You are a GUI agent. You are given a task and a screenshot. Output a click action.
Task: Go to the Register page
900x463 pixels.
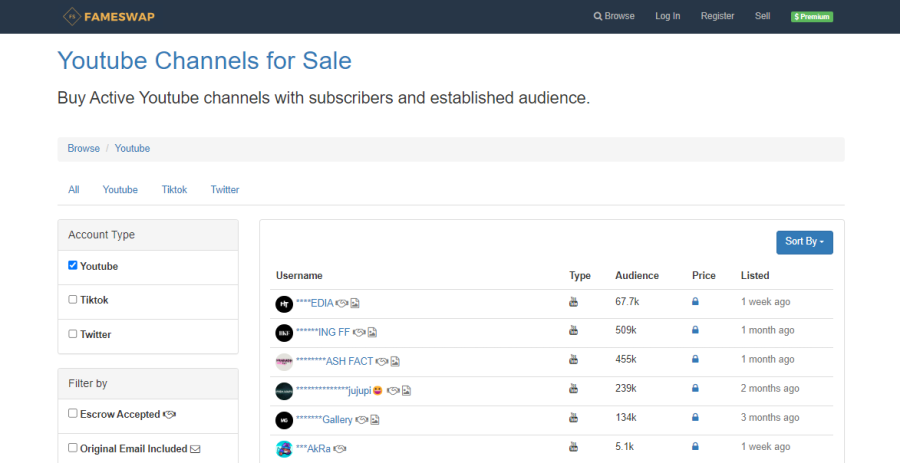point(717,16)
